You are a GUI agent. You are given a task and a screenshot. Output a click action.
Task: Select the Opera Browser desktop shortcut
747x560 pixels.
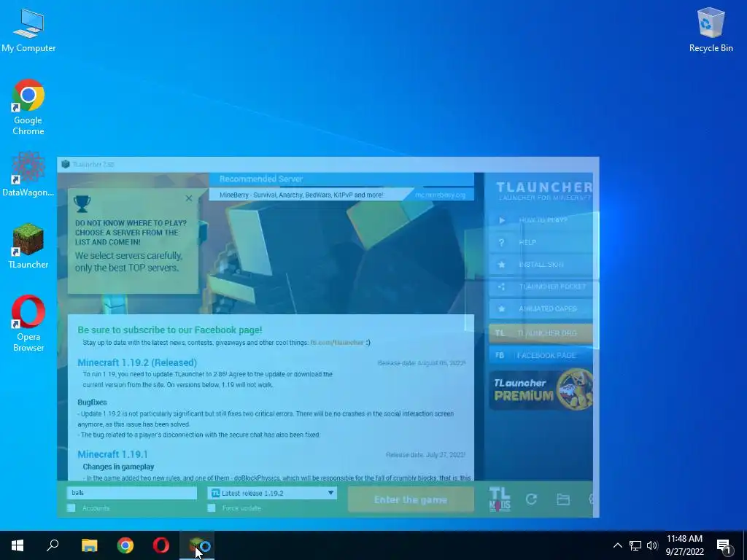tap(28, 324)
